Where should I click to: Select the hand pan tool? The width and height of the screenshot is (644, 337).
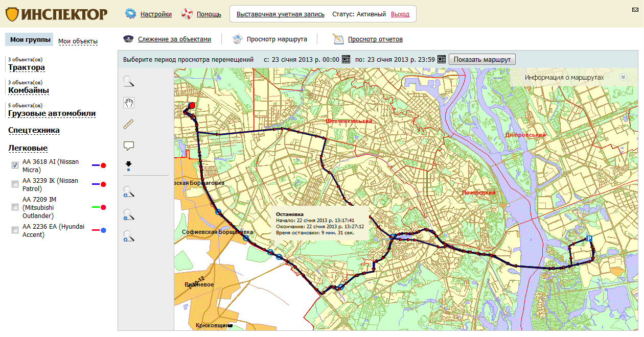point(129,103)
